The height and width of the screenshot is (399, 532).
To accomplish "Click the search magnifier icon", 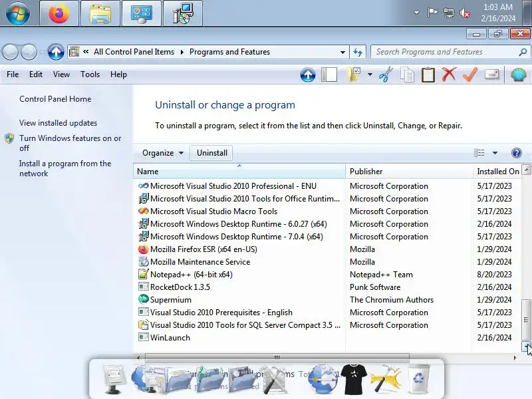I will point(523,53).
